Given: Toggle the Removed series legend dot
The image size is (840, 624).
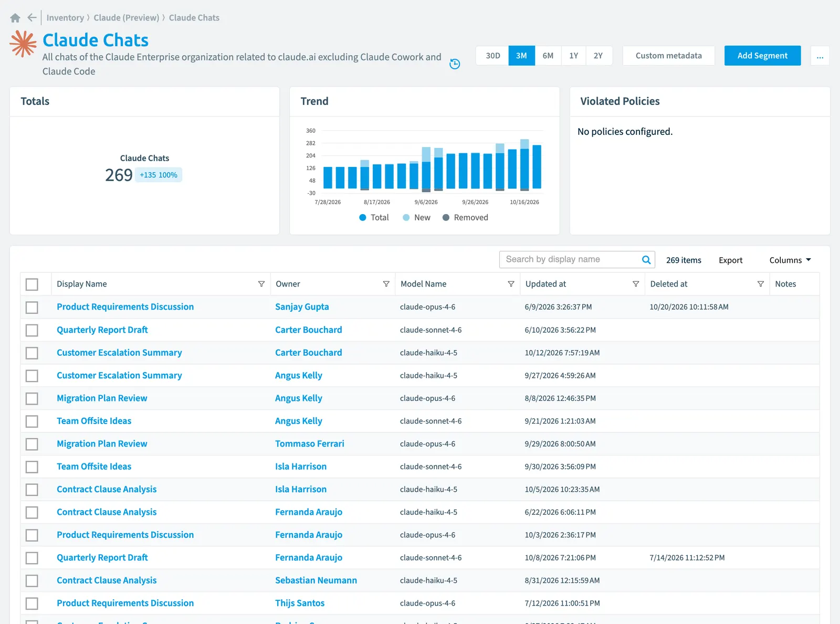Looking at the screenshot, I should (446, 217).
